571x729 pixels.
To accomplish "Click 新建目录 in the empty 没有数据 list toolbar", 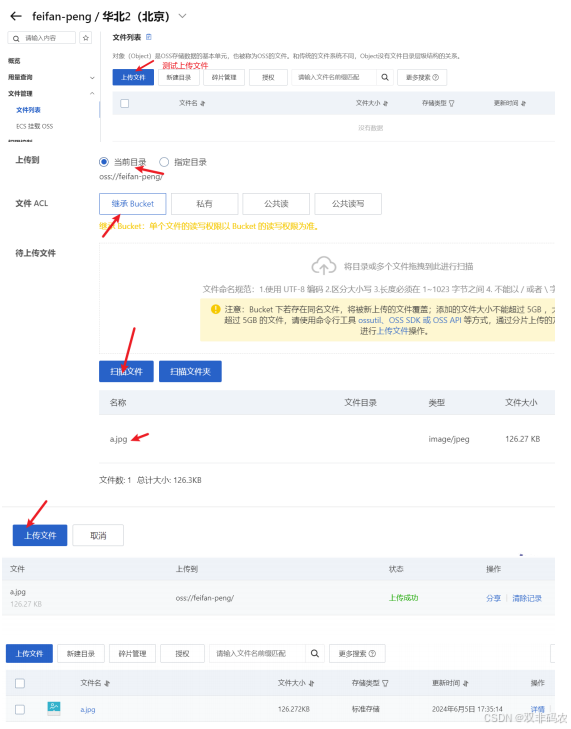I will coord(179,77).
